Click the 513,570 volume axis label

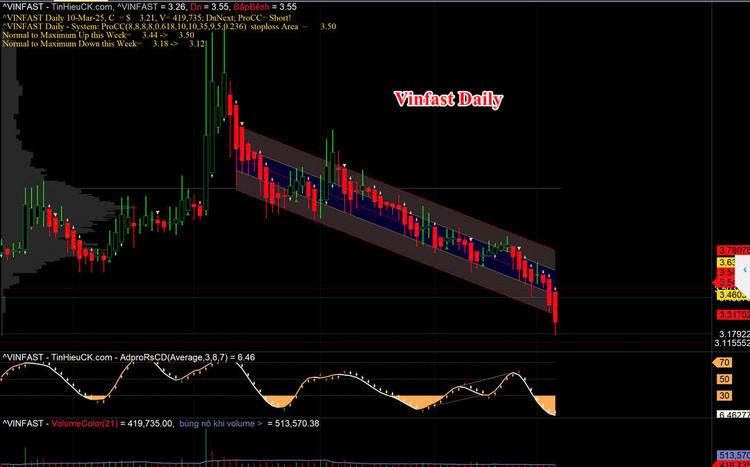coord(733,455)
